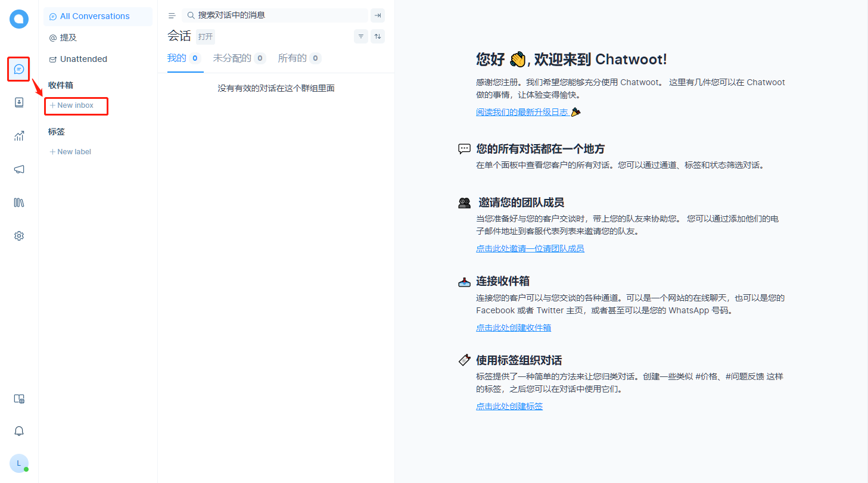Click the 收件箱 section heading

click(x=61, y=85)
